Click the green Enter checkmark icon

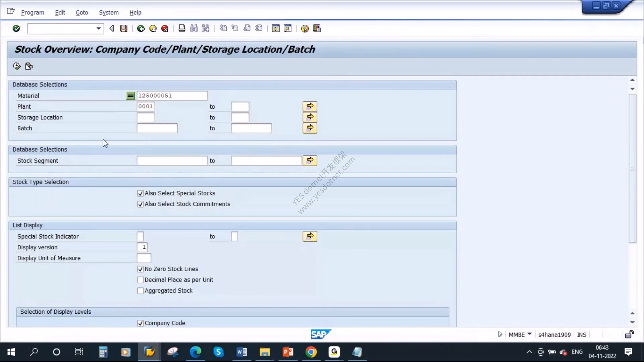click(x=16, y=28)
